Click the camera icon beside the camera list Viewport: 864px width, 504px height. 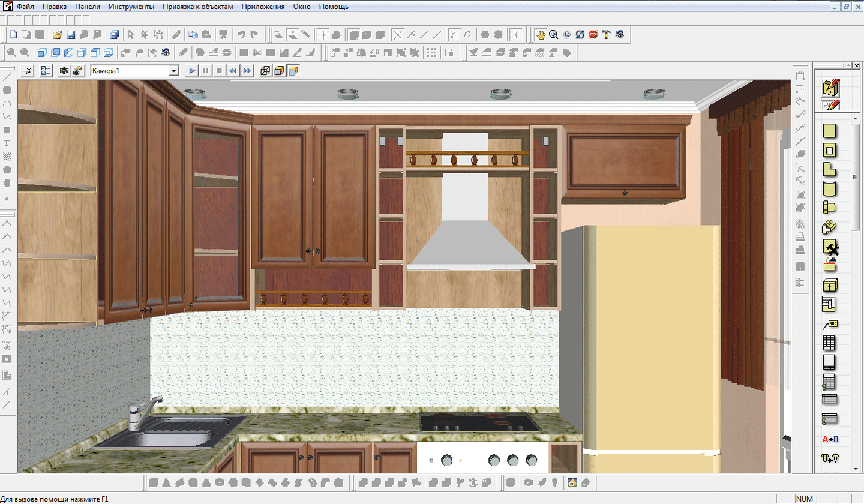pos(64,71)
